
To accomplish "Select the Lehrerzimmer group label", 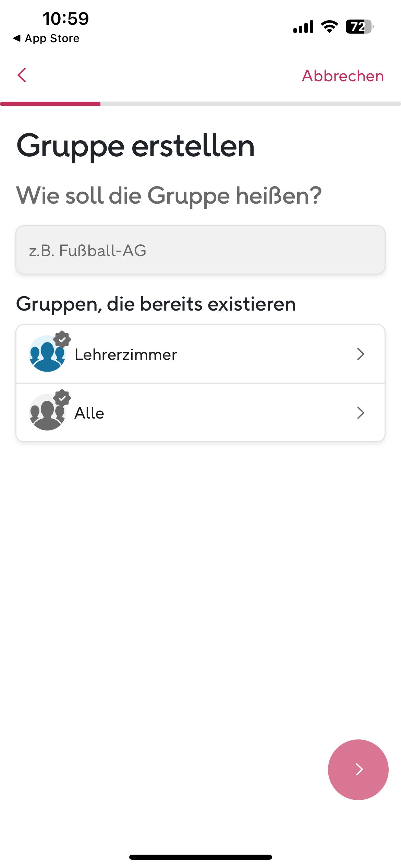I will [x=126, y=354].
